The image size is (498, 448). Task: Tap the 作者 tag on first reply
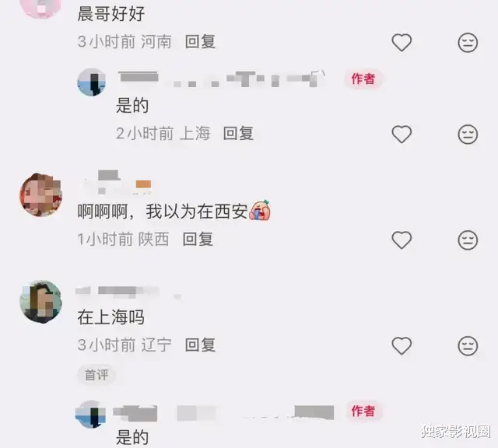point(363,79)
